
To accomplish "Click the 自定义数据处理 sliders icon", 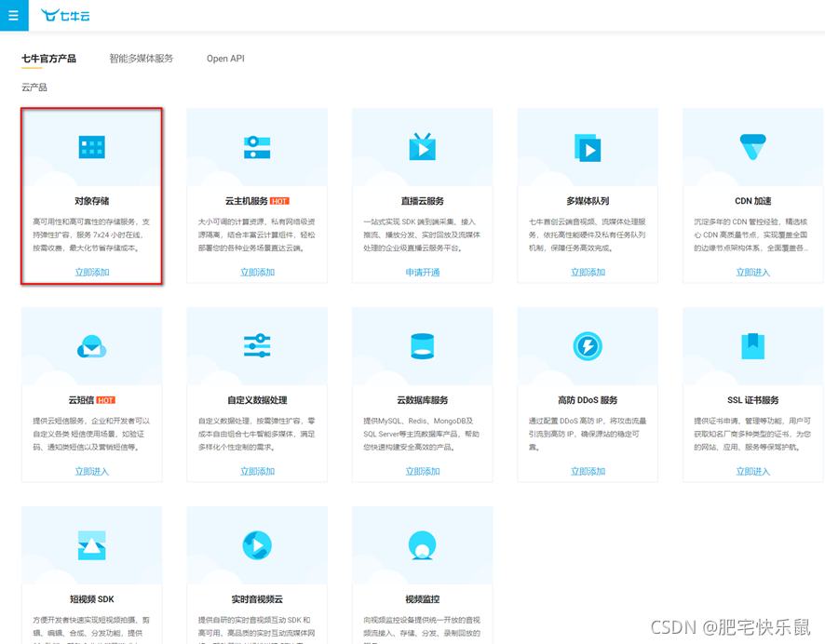I will pos(257,346).
